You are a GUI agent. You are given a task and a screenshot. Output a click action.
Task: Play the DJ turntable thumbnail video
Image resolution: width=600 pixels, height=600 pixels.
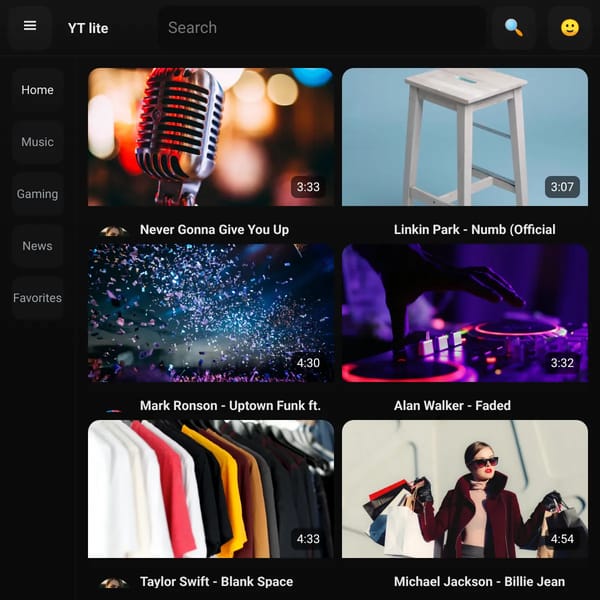point(465,313)
